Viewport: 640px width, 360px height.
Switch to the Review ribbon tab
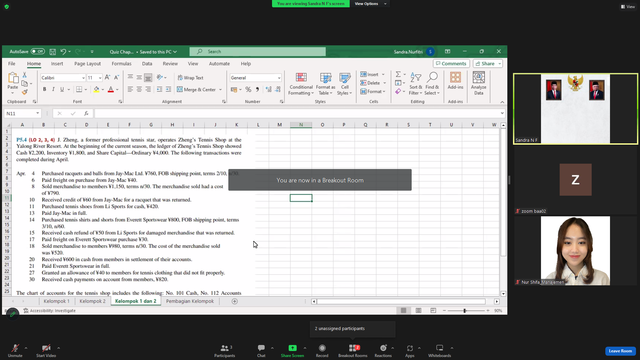pos(170,64)
